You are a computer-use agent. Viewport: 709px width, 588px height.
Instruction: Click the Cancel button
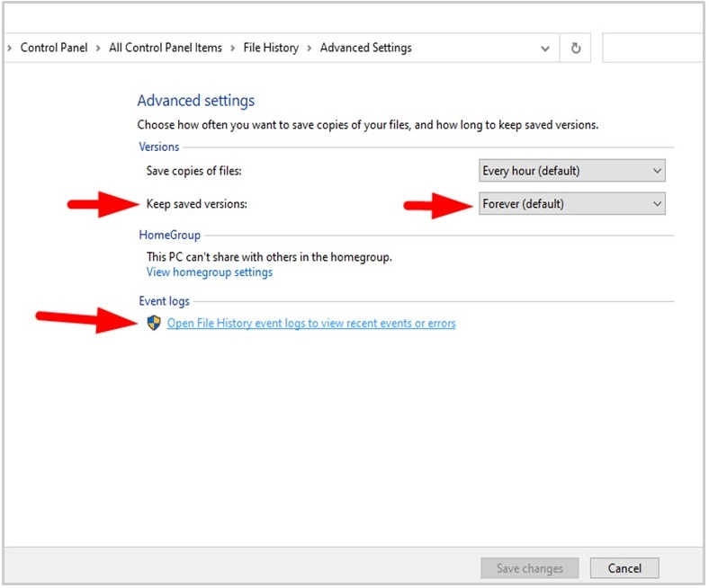(x=624, y=568)
